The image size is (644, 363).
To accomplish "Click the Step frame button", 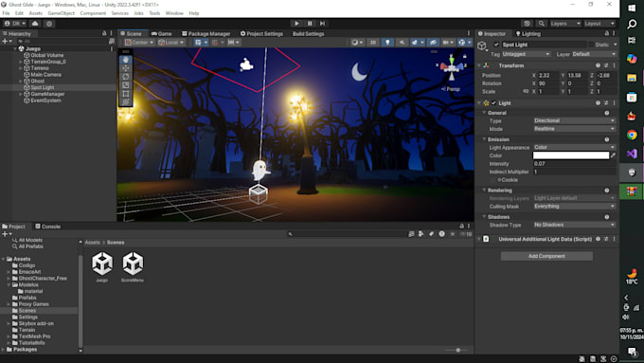I will coord(322,24).
